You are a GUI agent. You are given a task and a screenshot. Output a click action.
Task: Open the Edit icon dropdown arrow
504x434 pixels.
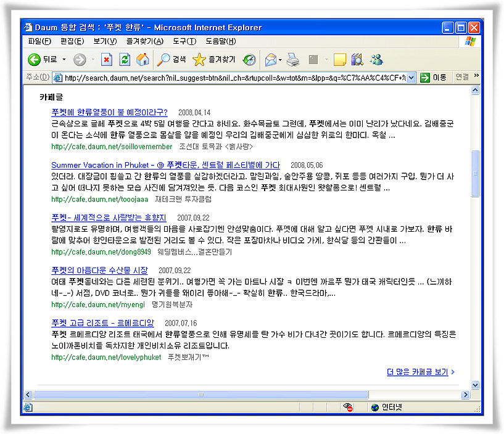click(326, 60)
